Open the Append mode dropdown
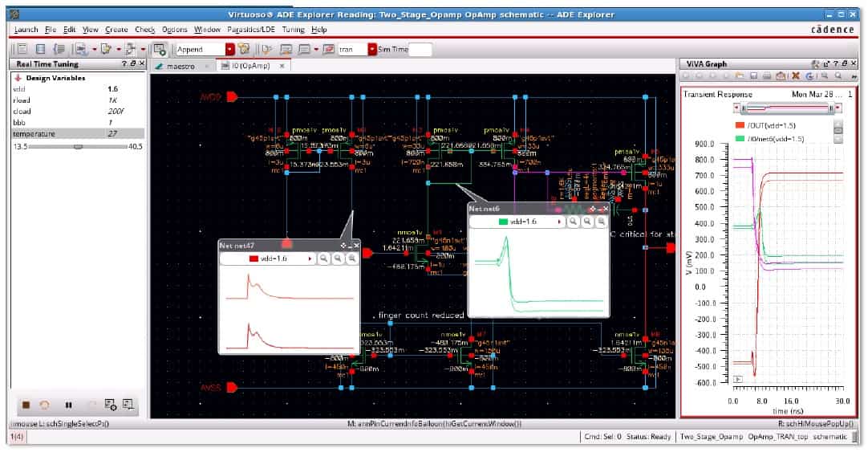Viewport: 868px width, 452px height. pos(230,49)
